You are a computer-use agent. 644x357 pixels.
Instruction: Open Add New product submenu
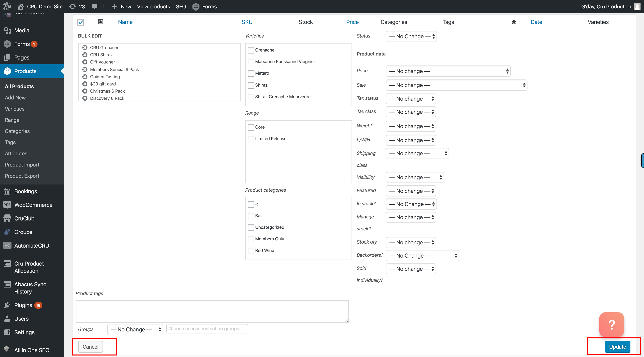point(15,98)
